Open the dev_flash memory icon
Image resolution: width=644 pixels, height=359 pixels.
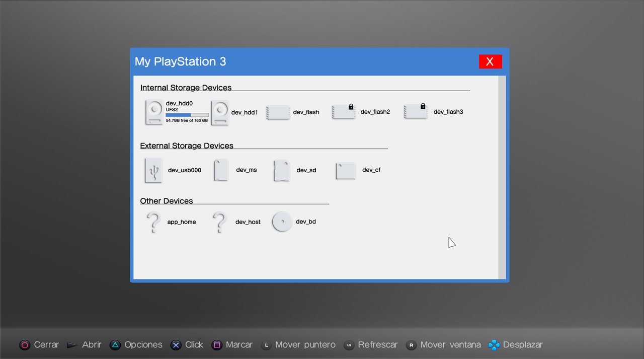tap(278, 112)
